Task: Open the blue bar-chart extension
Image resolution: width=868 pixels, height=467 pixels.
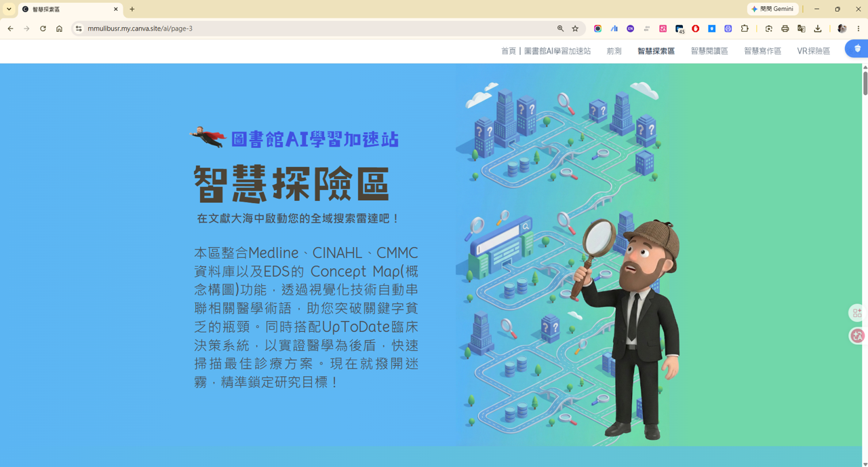Action: (614, 29)
